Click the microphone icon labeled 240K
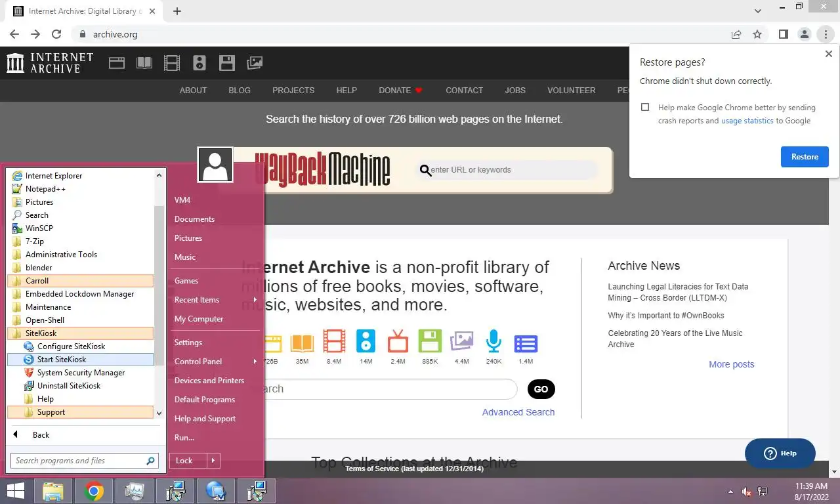 (493, 342)
